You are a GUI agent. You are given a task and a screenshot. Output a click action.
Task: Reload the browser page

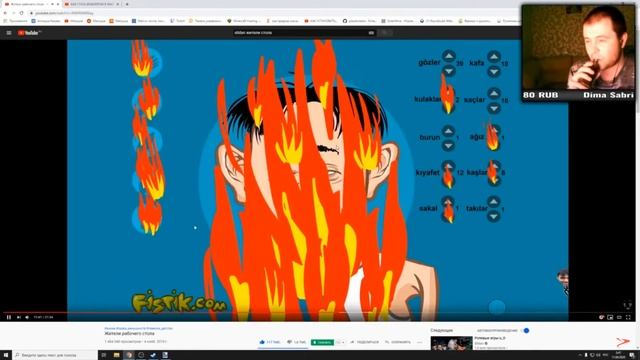[21, 13]
